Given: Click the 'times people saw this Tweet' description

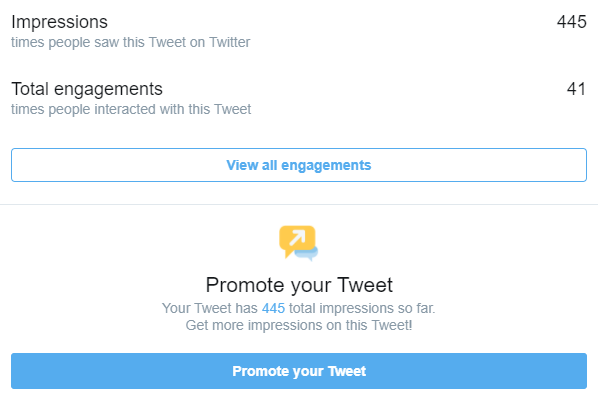Looking at the screenshot, I should 130,42.
